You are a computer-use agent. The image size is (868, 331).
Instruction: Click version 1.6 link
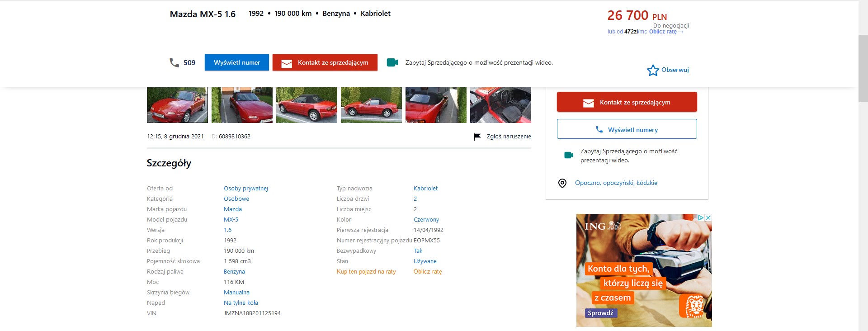pyautogui.click(x=227, y=230)
